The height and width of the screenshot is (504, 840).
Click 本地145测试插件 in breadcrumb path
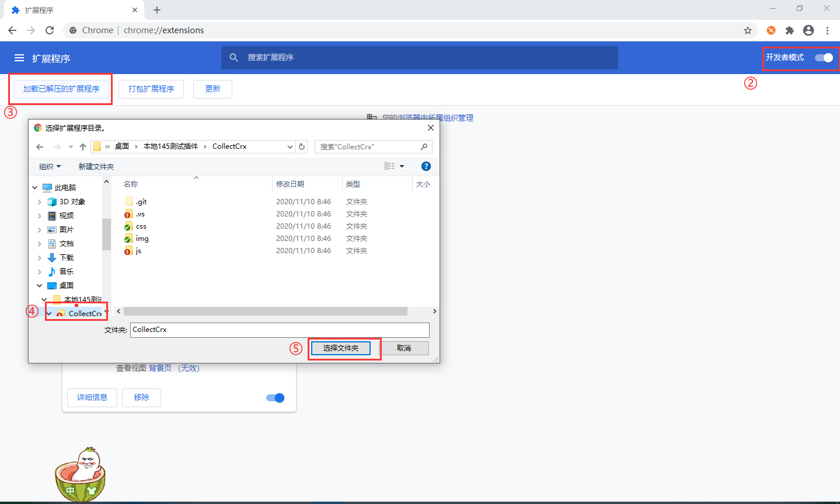point(171,146)
